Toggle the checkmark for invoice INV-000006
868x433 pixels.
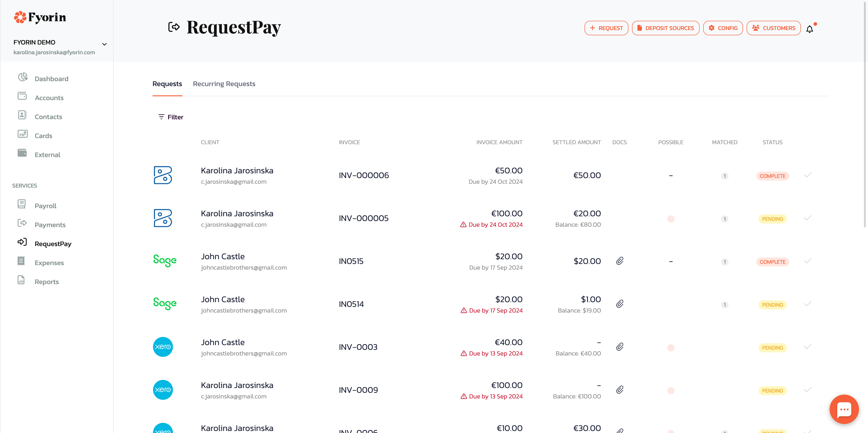pyautogui.click(x=807, y=175)
